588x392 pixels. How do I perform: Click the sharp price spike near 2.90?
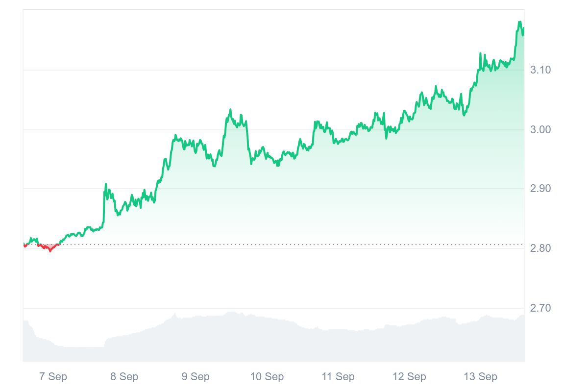coord(105,185)
